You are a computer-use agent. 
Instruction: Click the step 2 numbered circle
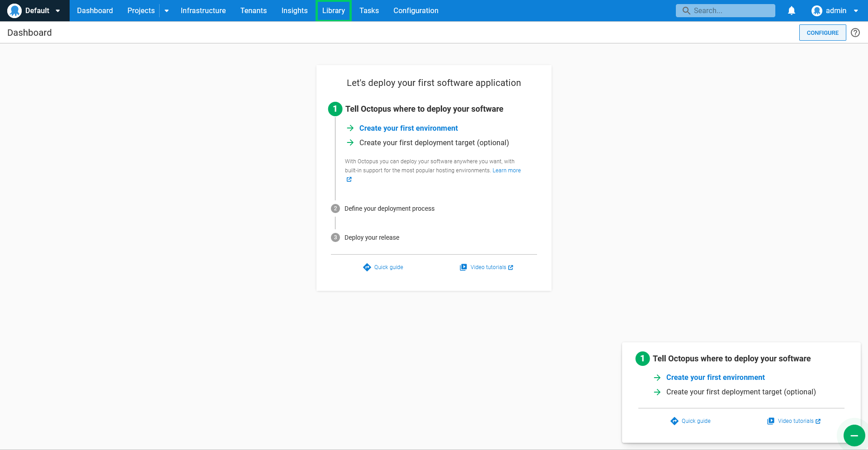click(x=335, y=208)
